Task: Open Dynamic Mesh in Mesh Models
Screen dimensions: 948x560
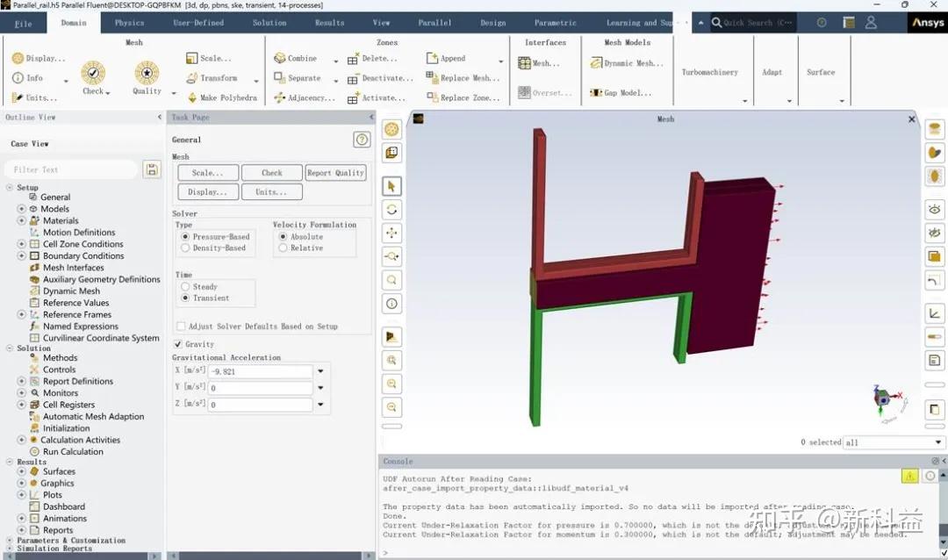Action: [x=627, y=63]
